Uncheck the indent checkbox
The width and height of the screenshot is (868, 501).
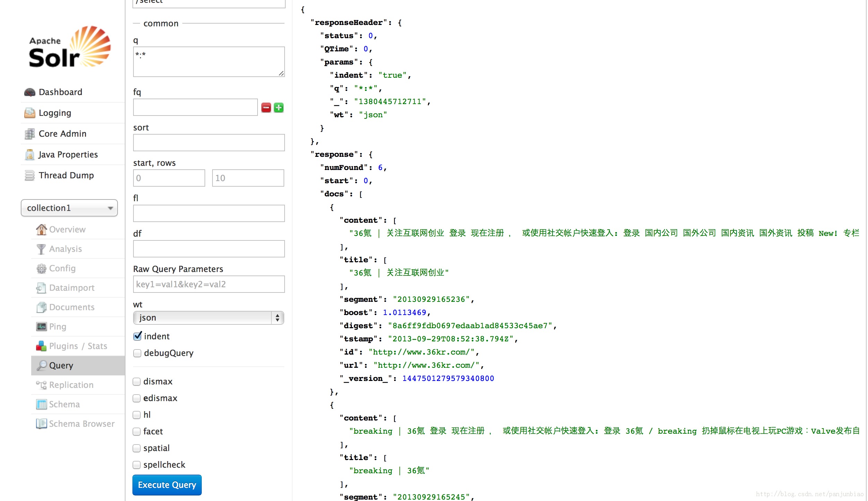(x=137, y=336)
